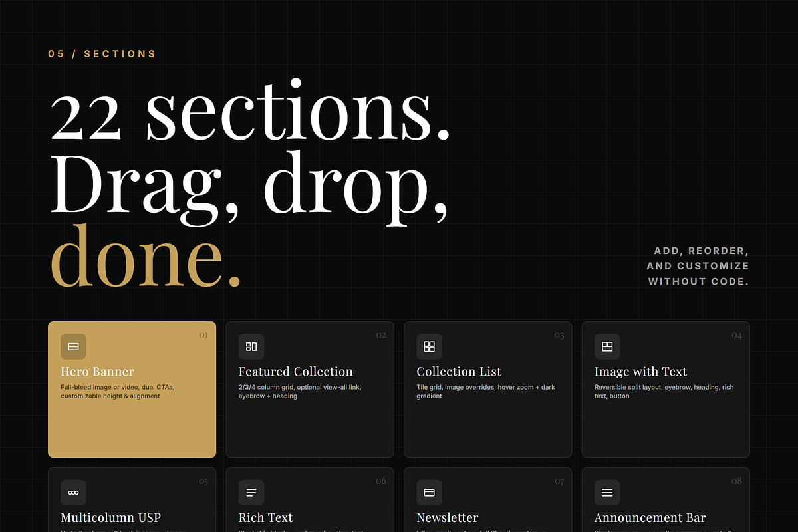The height and width of the screenshot is (532, 798).
Task: Select the Multicolumn USP title
Action: (x=110, y=517)
